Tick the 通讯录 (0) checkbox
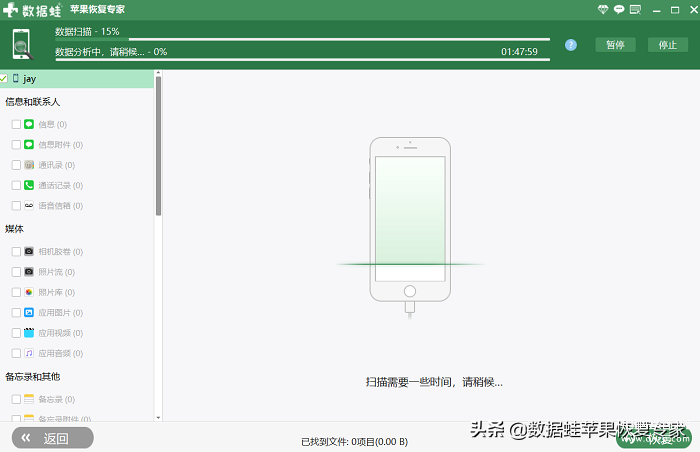Image resolution: width=700 pixels, height=452 pixels. (16, 165)
